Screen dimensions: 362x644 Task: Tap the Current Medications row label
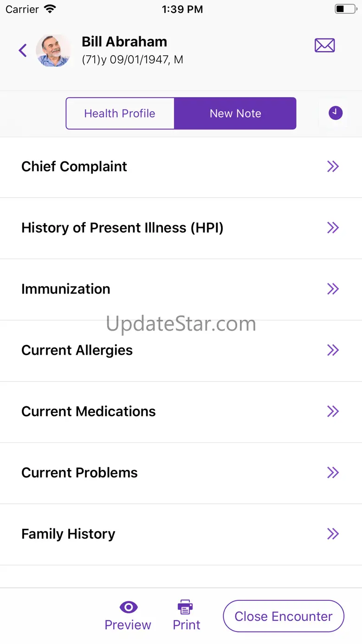pos(89,411)
